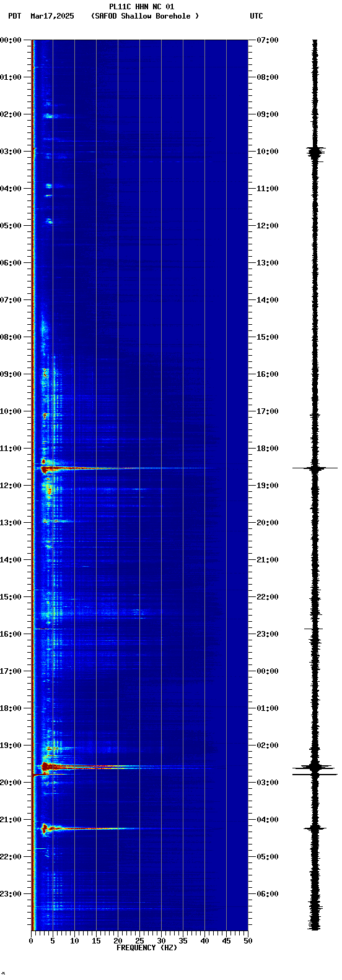
Task: Select the PDT axis label '06:00'
Action: pos(11,263)
